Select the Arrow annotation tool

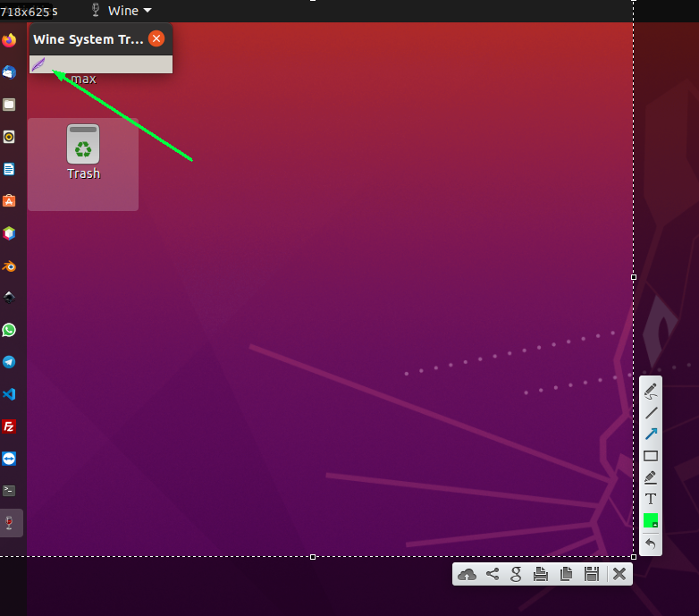pos(651,434)
